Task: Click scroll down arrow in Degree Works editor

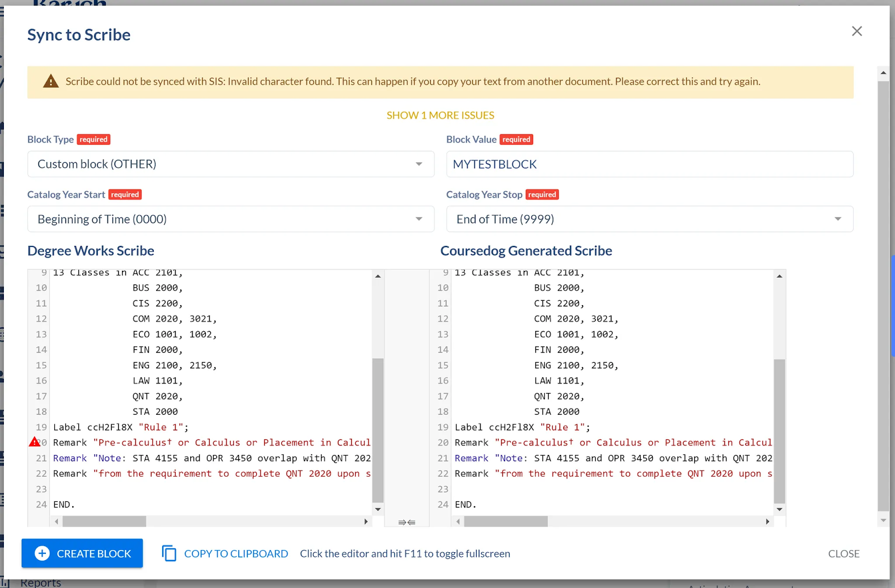Action: [x=378, y=509]
